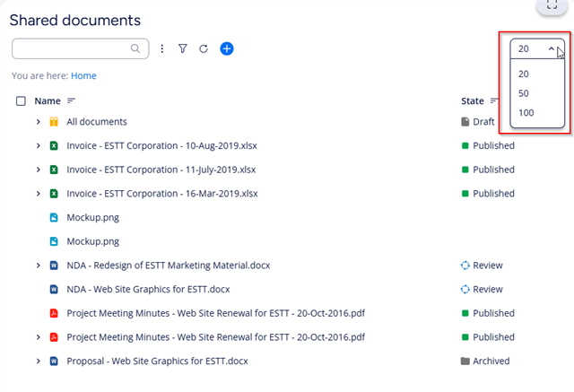Screen dimensions: 574x392
Task: Sort by Name column sort icon
Action: pos(72,100)
